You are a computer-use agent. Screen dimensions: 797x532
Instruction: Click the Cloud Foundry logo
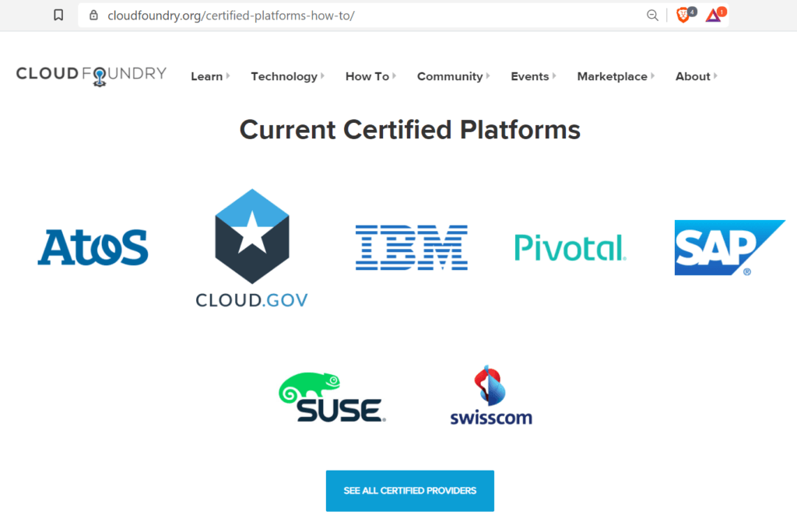click(x=92, y=75)
